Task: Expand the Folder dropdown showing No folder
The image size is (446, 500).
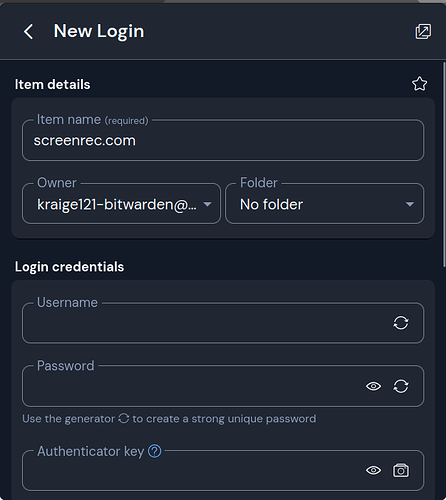Action: (325, 203)
